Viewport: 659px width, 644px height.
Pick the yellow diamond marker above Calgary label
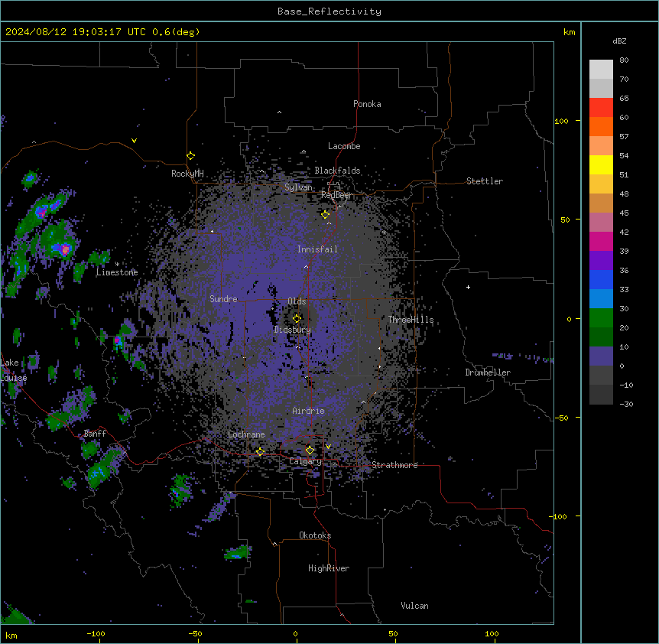click(x=310, y=450)
